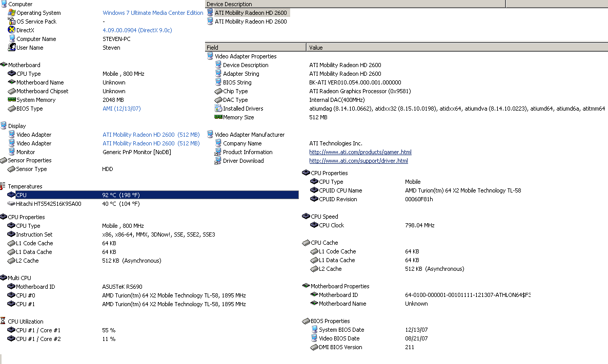Image resolution: width=608 pixels, height=364 pixels.
Task: Click the Hitachi hard drive icon
Action: pyautogui.click(x=11, y=203)
